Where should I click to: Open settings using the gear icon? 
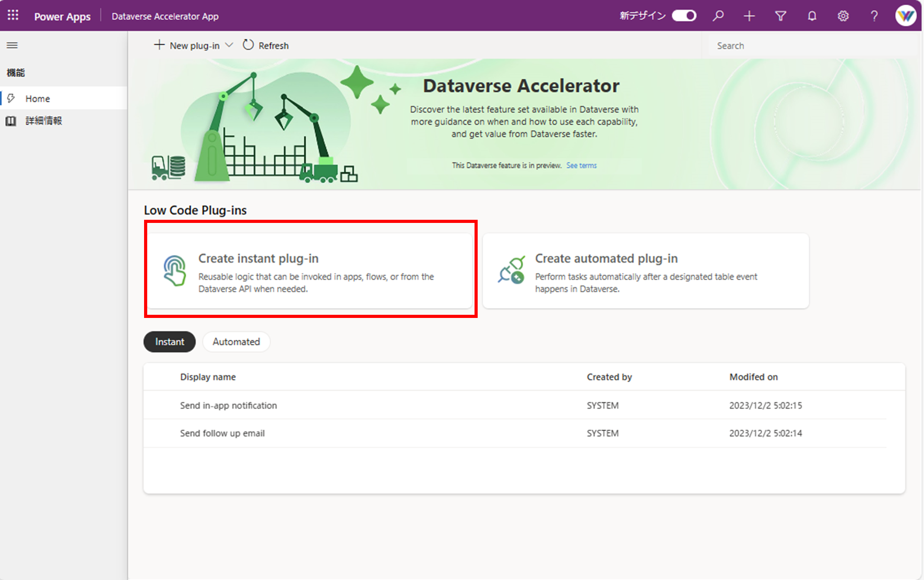click(x=843, y=16)
